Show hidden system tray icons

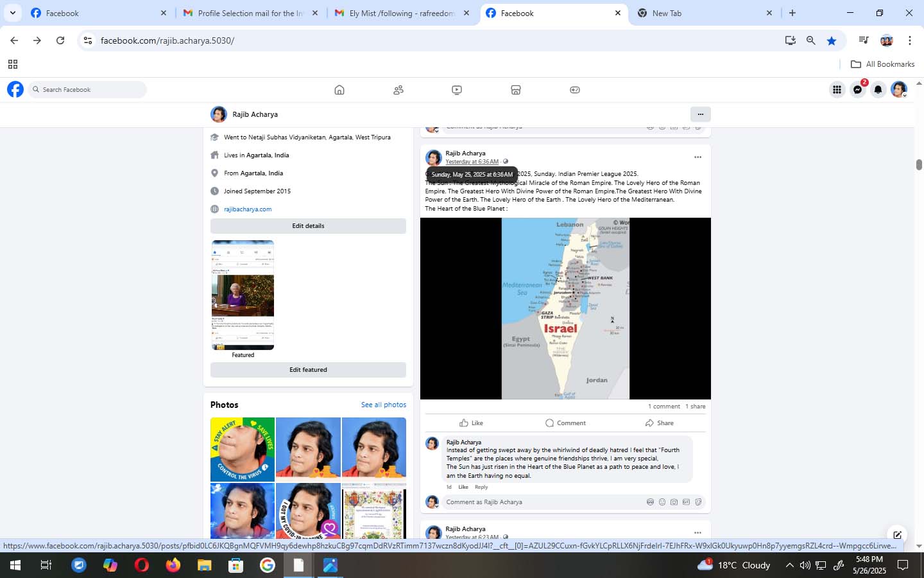pyautogui.click(x=789, y=565)
